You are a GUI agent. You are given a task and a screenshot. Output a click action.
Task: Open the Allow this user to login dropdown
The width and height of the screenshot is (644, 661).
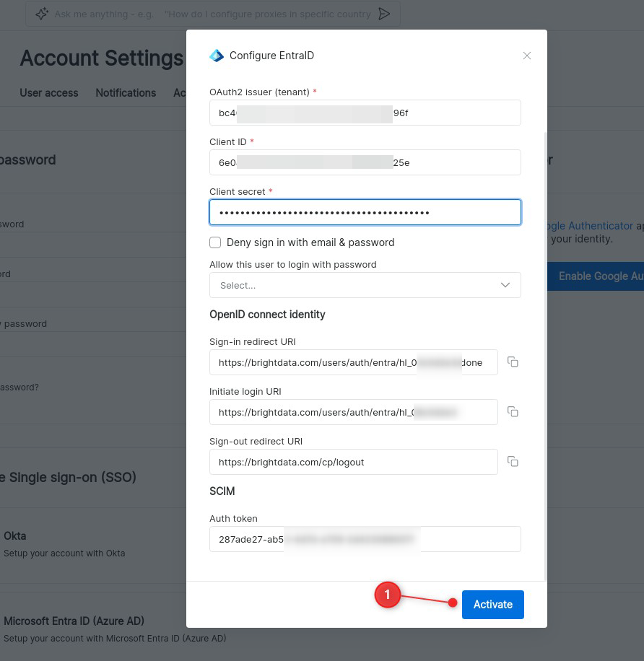(365, 285)
